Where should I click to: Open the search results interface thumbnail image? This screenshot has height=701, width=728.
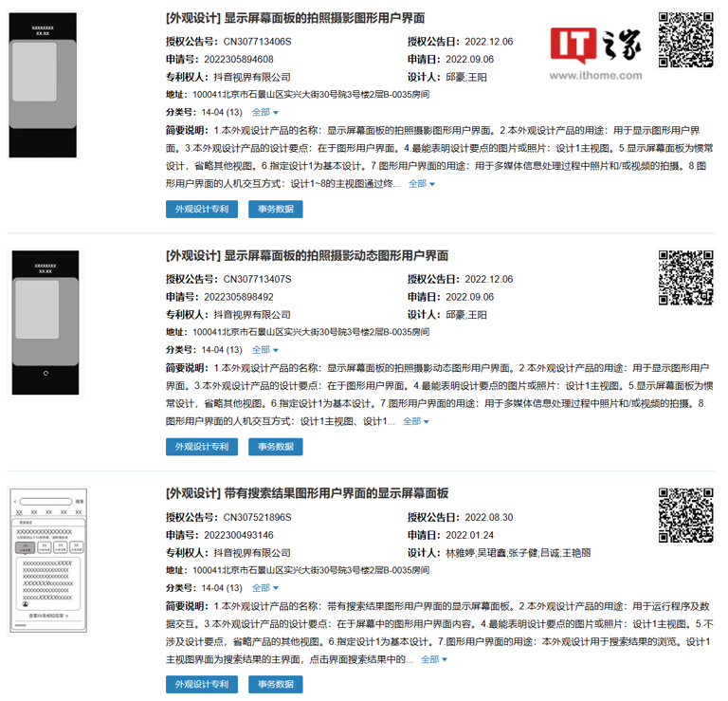pos(47,561)
